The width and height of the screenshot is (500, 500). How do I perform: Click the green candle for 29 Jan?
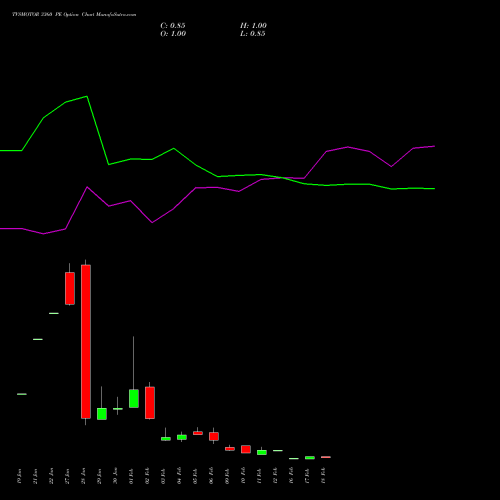click(x=102, y=414)
